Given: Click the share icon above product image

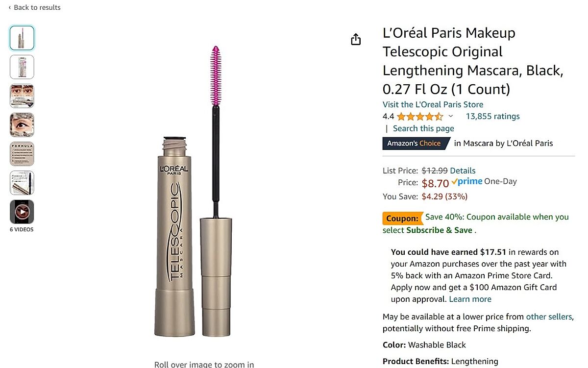Looking at the screenshot, I should (x=356, y=40).
